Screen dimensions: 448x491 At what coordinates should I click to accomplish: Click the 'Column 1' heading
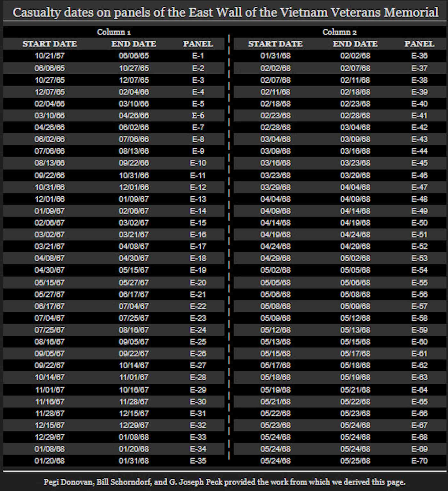tap(114, 32)
